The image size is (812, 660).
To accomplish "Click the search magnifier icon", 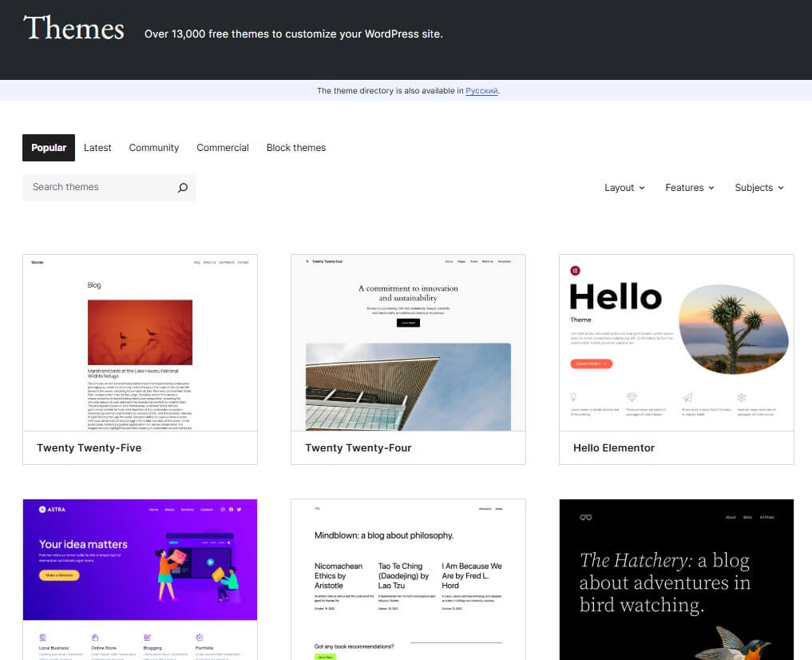I will point(183,188).
